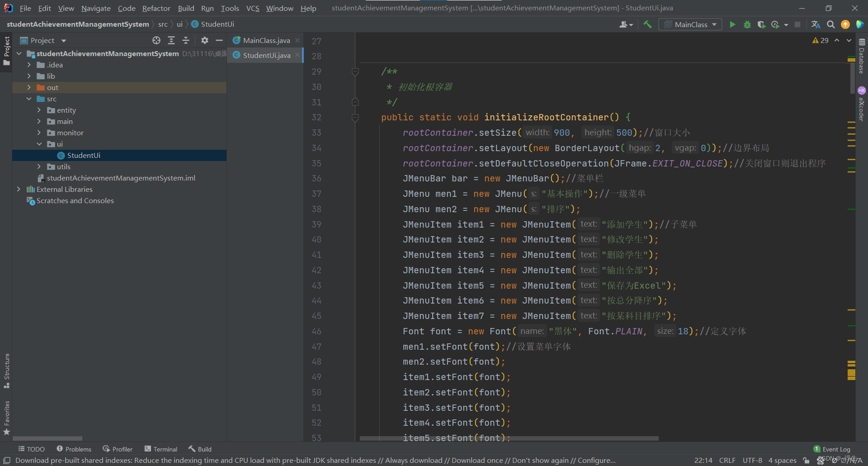Open Project panel gear options
The width and height of the screenshot is (868, 466).
pos(205,40)
